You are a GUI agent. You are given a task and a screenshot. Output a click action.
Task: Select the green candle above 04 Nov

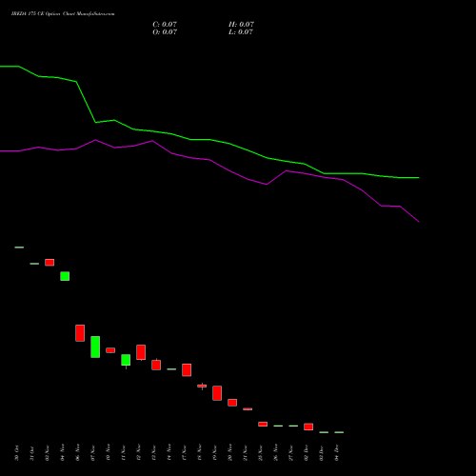point(65,276)
